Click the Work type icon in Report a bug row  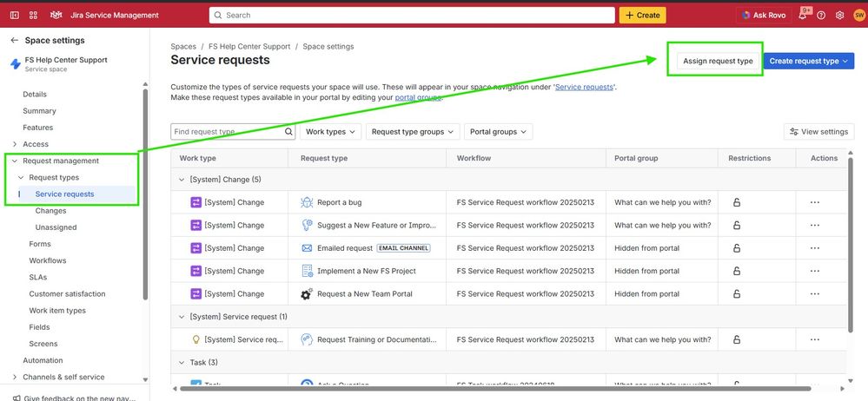click(x=196, y=202)
